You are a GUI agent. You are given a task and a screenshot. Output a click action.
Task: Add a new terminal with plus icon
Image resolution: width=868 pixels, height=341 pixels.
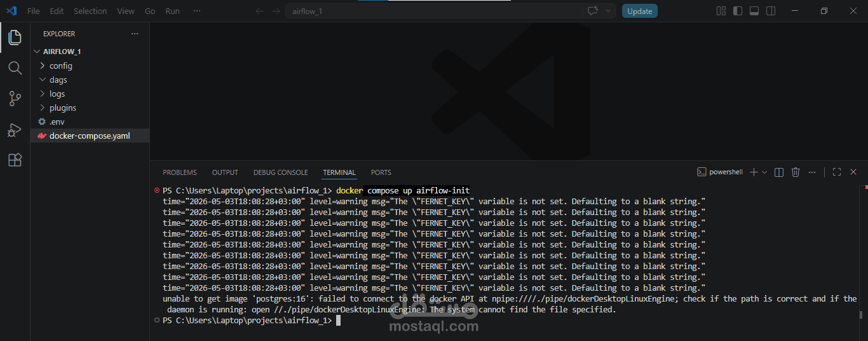pyautogui.click(x=754, y=172)
